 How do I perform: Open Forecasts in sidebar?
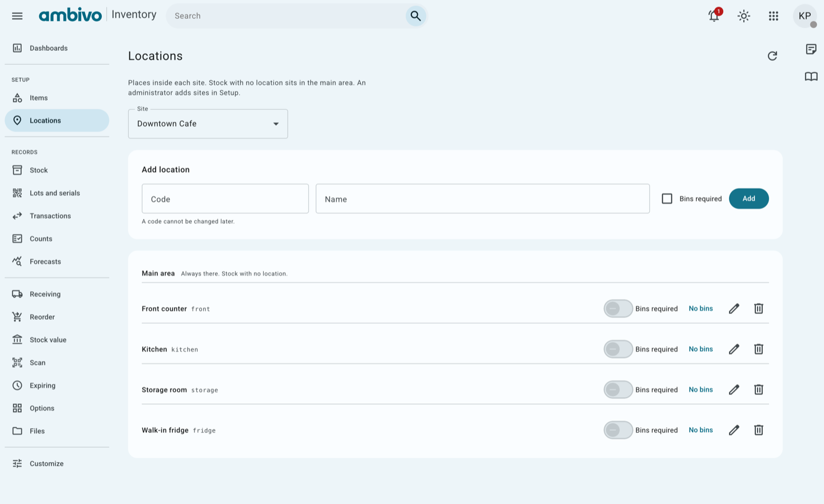57,262
